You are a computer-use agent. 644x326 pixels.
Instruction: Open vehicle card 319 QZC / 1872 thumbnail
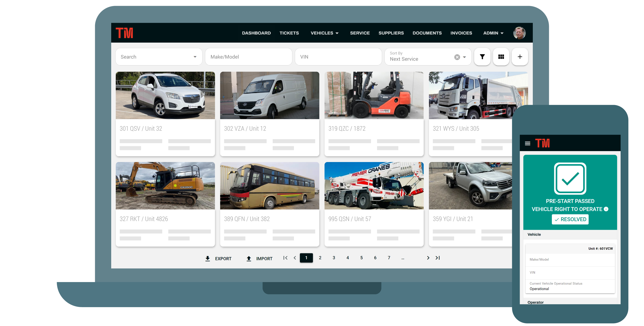tap(374, 95)
